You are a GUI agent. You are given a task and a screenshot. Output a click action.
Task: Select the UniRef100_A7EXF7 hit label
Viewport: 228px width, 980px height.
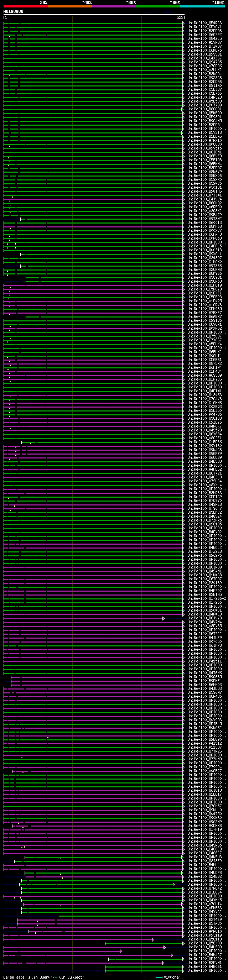coord(204,313)
